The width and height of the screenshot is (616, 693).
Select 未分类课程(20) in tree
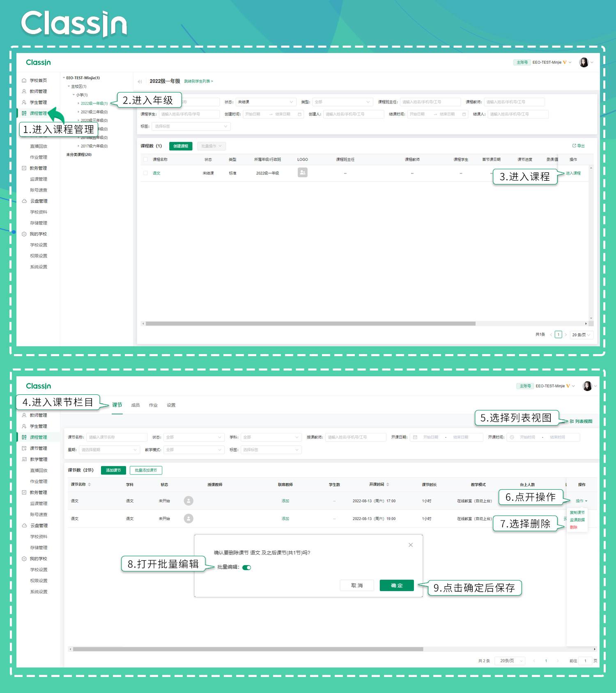(x=79, y=155)
